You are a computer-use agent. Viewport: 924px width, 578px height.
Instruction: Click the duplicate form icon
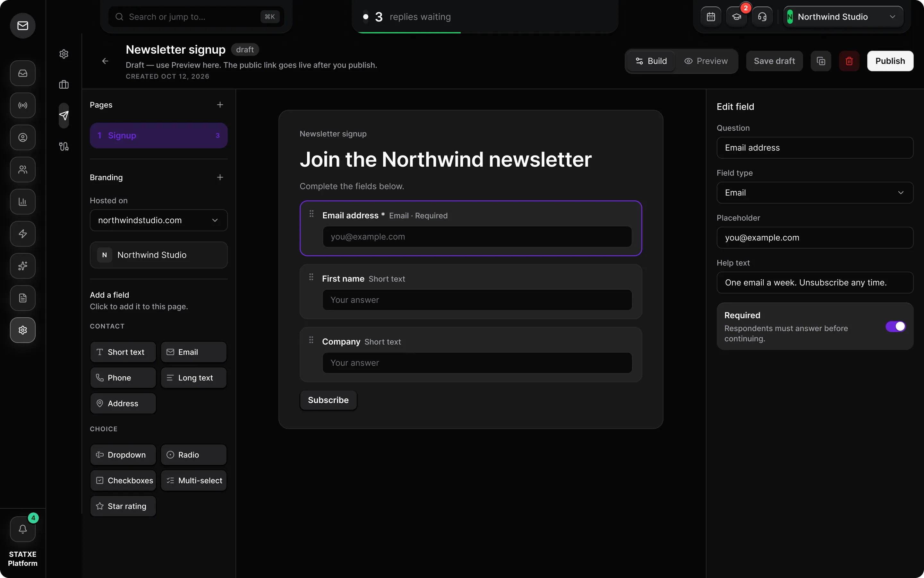click(x=821, y=61)
